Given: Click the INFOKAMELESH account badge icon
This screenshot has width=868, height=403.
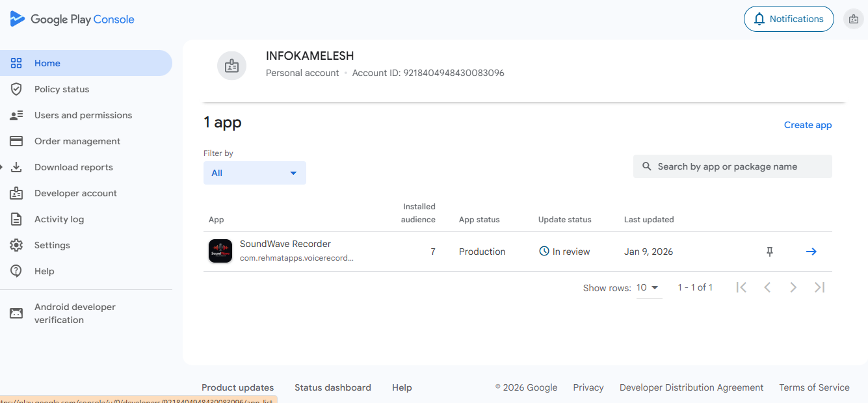Looking at the screenshot, I should pos(231,66).
